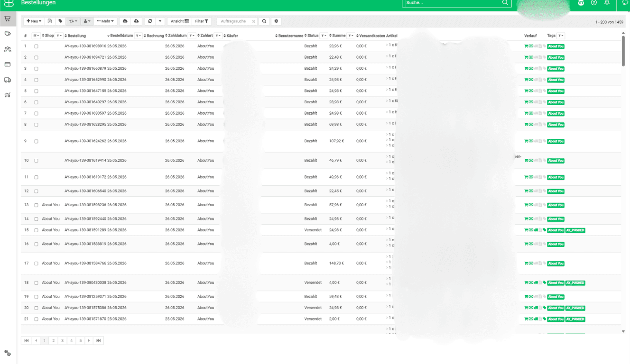
Task: Click the basket icon in the top bar
Action: (x=581, y=3)
